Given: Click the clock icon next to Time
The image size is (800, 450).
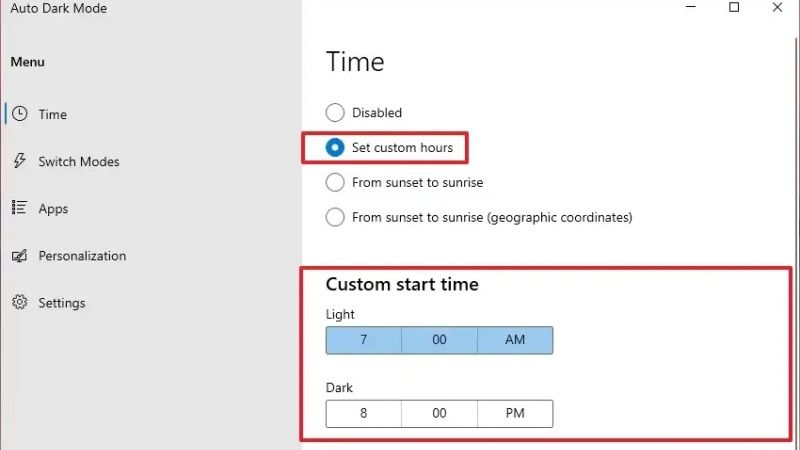Looking at the screenshot, I should (x=19, y=114).
